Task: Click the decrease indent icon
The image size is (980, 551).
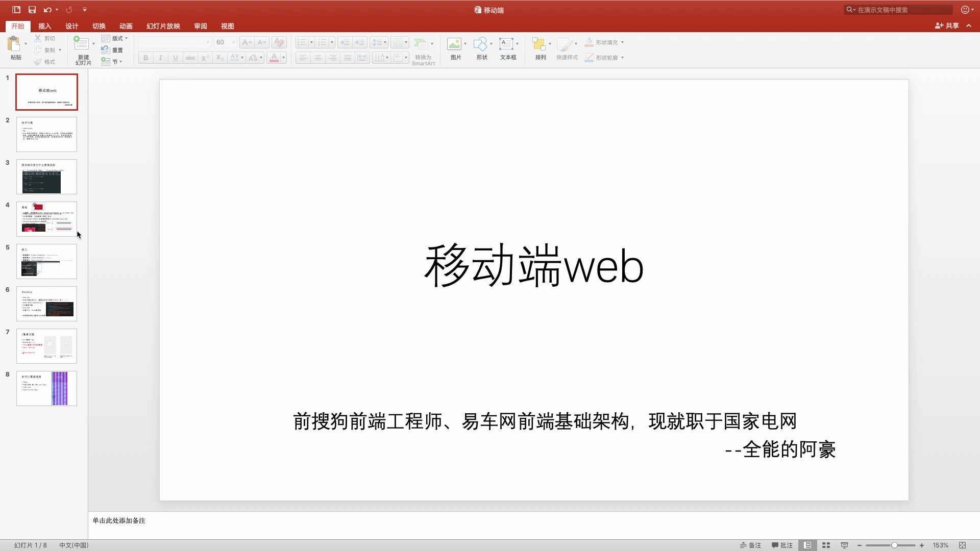Action: tap(345, 42)
